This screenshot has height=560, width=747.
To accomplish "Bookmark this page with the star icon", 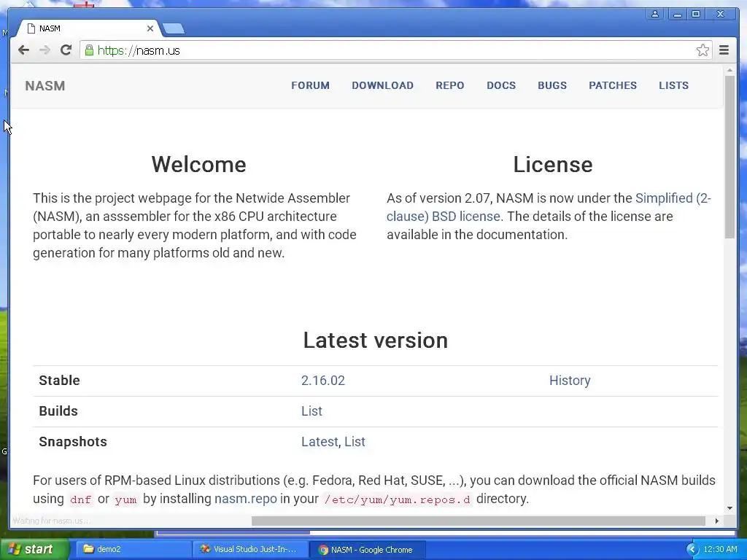I will (x=703, y=50).
